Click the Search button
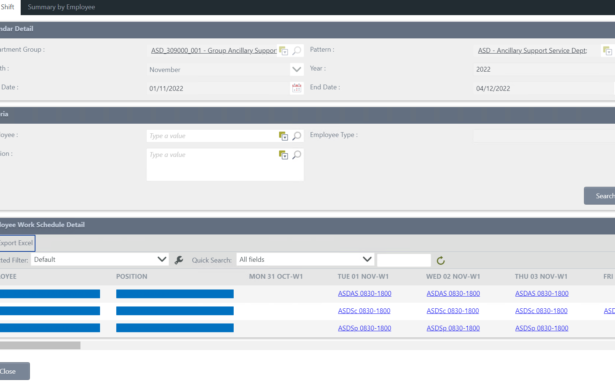 click(x=600, y=196)
